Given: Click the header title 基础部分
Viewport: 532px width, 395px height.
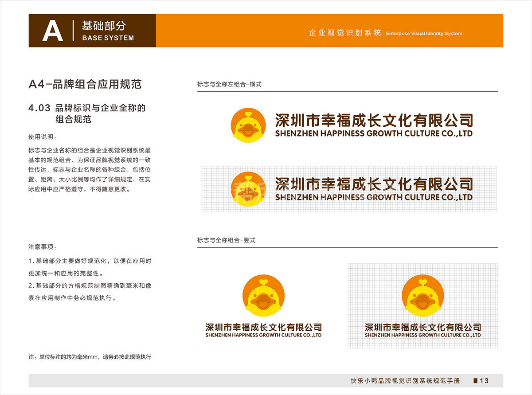Looking at the screenshot, I should click(103, 26).
